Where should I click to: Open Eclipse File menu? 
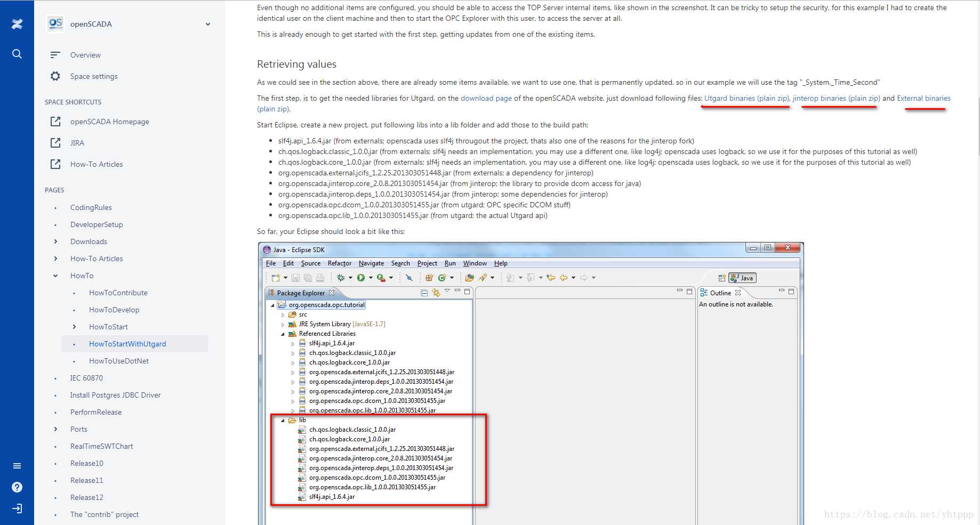[271, 263]
